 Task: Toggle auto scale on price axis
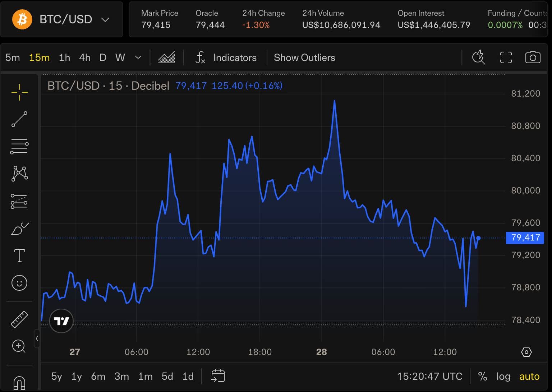(x=529, y=376)
